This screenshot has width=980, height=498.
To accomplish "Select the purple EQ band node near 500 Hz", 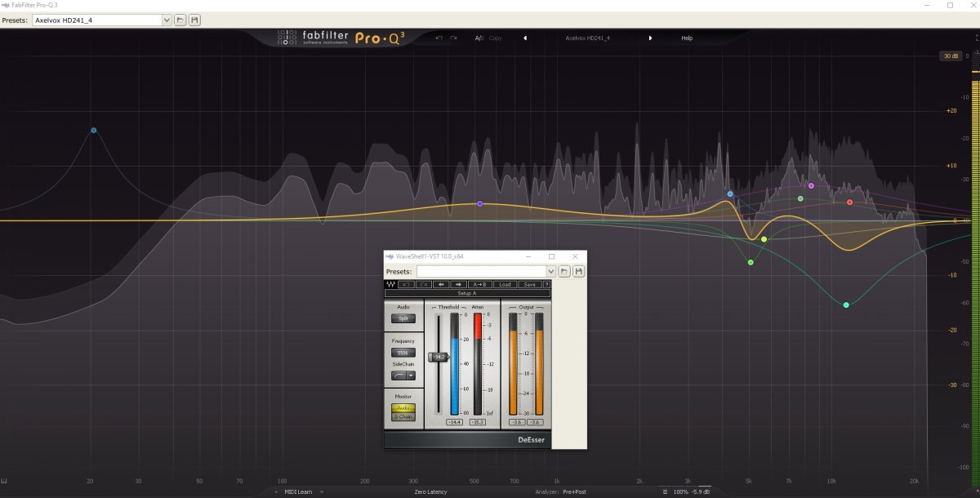I will (480, 203).
